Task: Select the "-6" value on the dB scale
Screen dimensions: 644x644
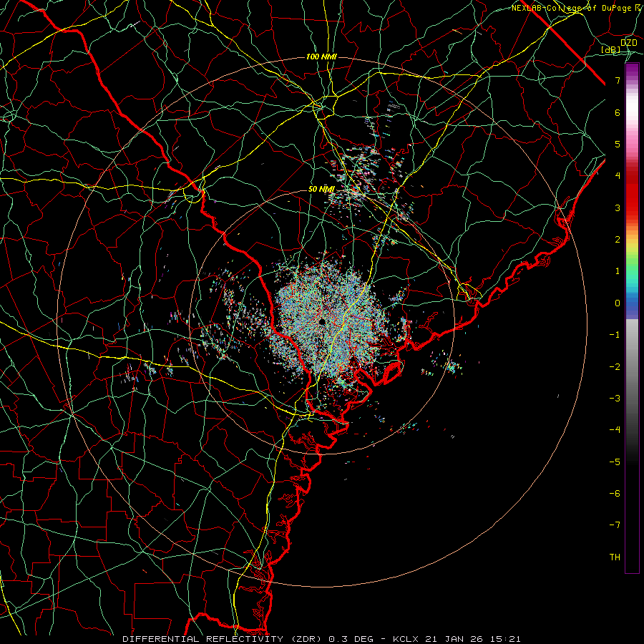Action: [615, 494]
